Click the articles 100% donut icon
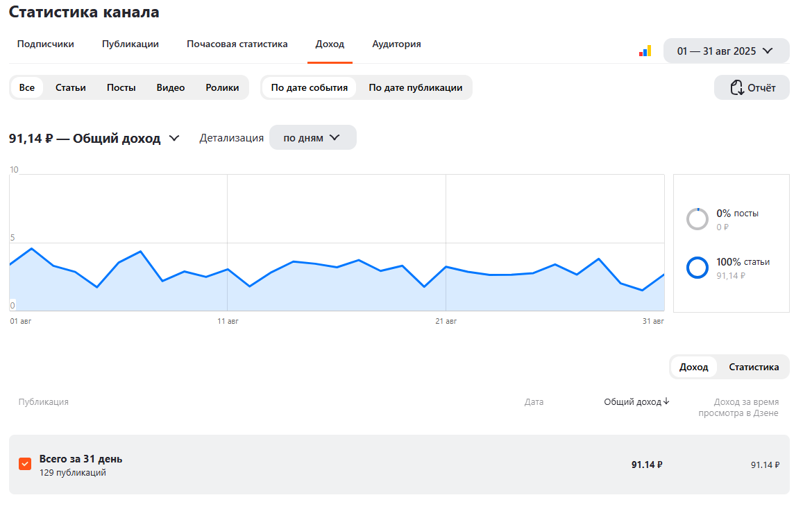The width and height of the screenshot is (812, 511). [x=697, y=268]
